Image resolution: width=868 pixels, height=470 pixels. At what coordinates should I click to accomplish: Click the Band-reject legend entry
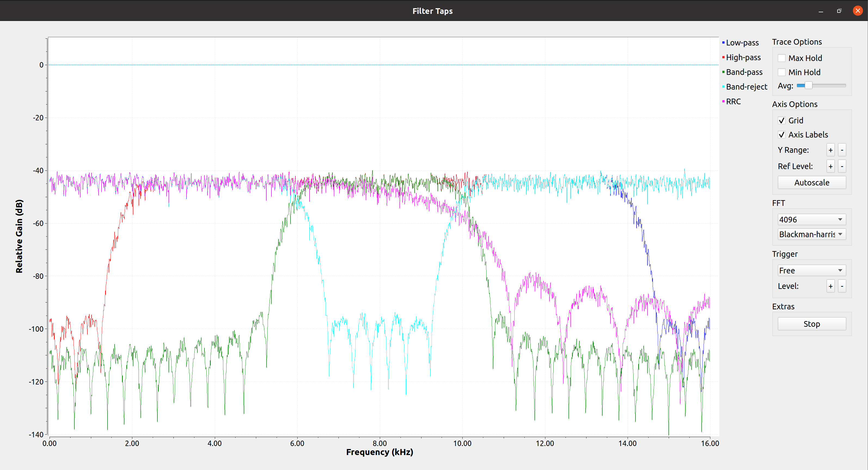tap(746, 87)
